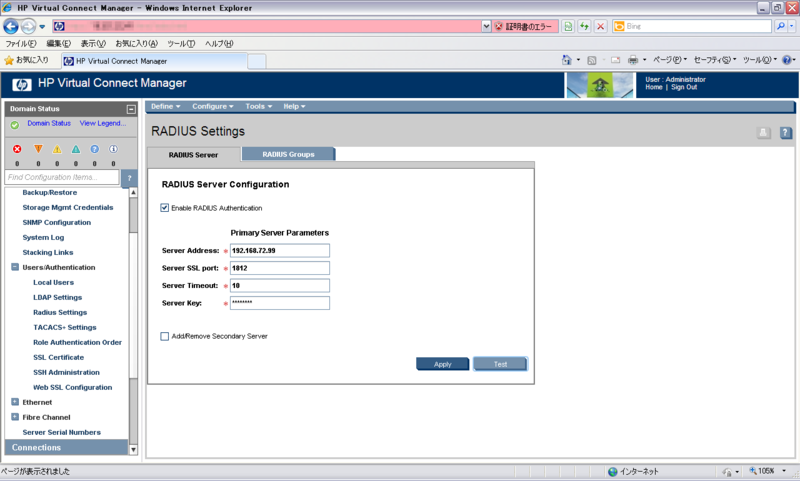The image size is (800, 481).
Task: Open the お気に入り(A) menu
Action: coord(136,44)
